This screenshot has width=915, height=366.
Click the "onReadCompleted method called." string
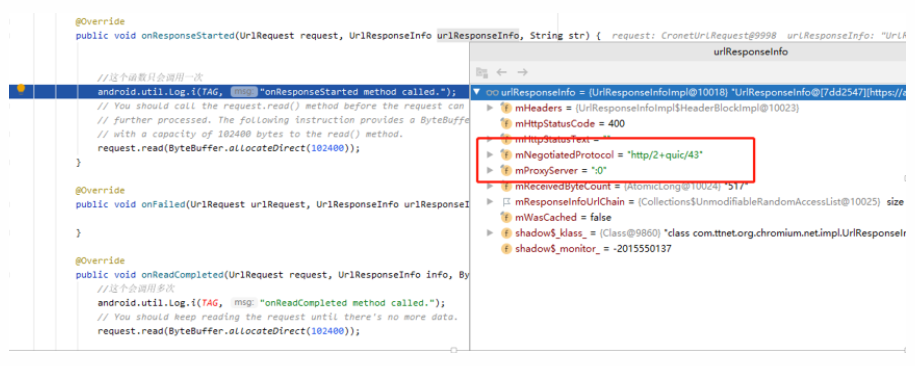[x=346, y=302]
